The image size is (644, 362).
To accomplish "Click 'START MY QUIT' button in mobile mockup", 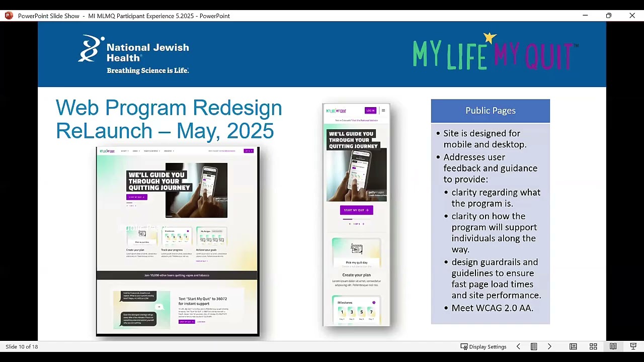I will pyautogui.click(x=356, y=210).
